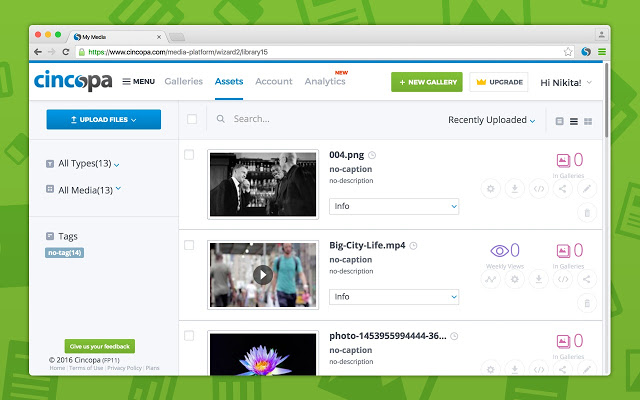The image size is (640, 400).
Task: Select the 004.png checkbox
Action: click(x=189, y=155)
